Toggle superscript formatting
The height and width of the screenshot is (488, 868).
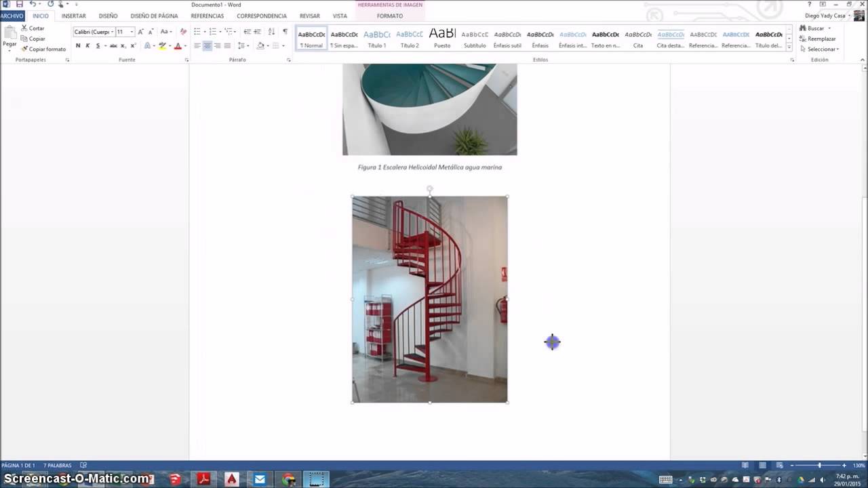(133, 45)
